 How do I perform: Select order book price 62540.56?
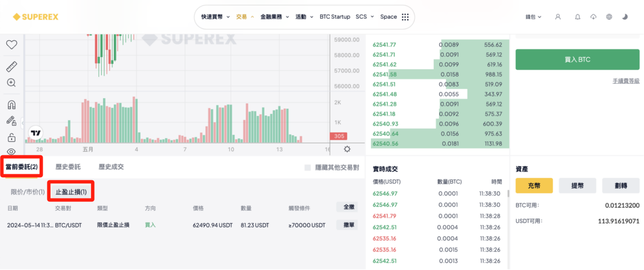[x=385, y=144]
